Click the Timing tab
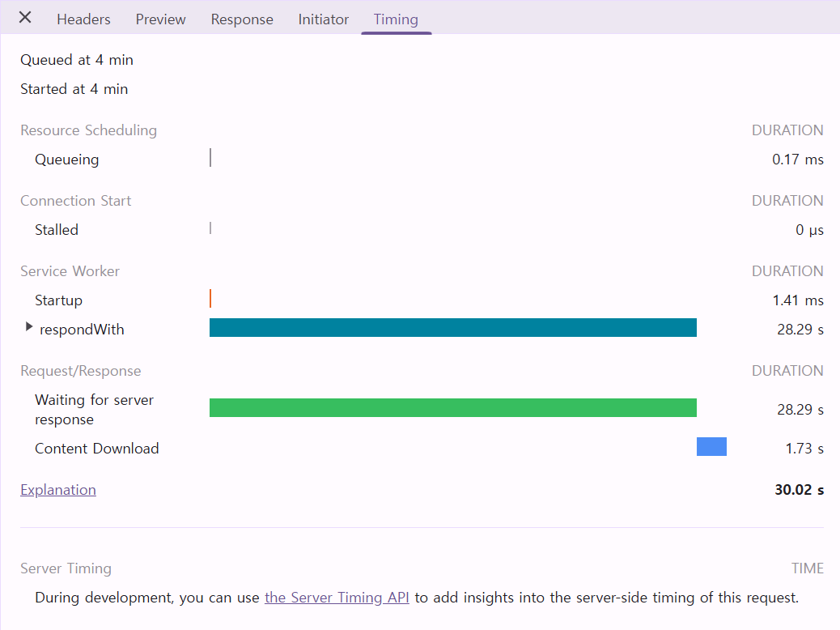 (x=396, y=19)
